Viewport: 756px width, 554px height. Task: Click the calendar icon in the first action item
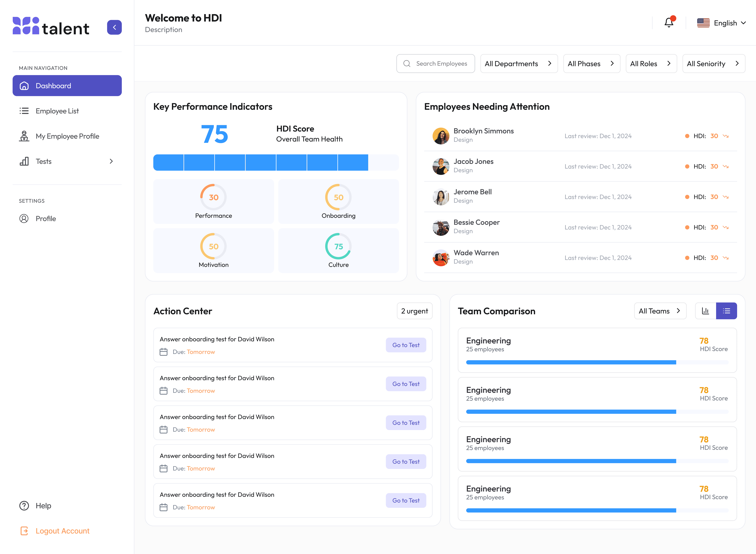(164, 352)
